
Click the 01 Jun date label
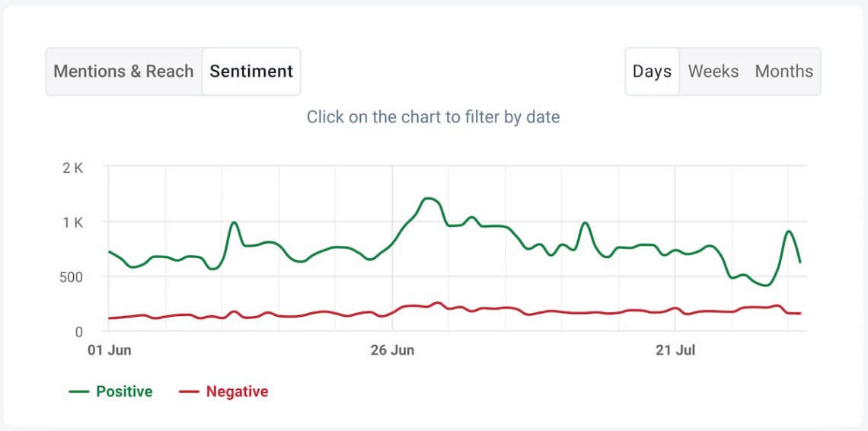point(110,350)
